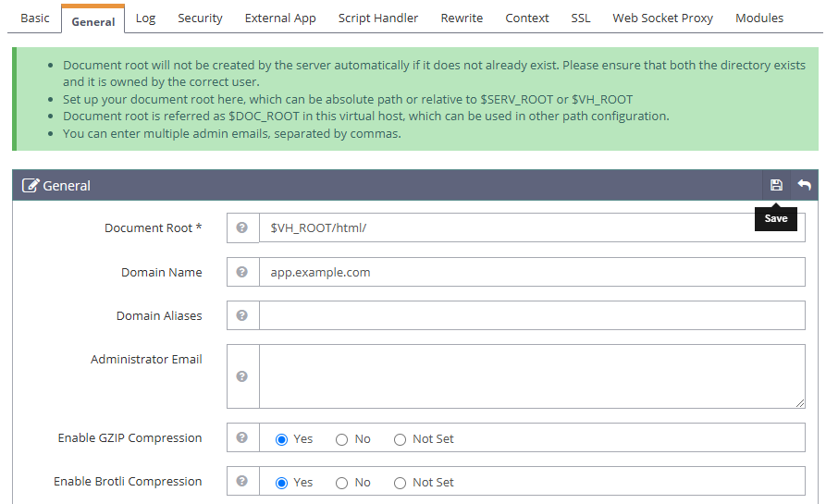Viewport: 826px width, 504px height.
Task: Click the help icon beside Enable GZIP Compression
Action: pos(242,438)
